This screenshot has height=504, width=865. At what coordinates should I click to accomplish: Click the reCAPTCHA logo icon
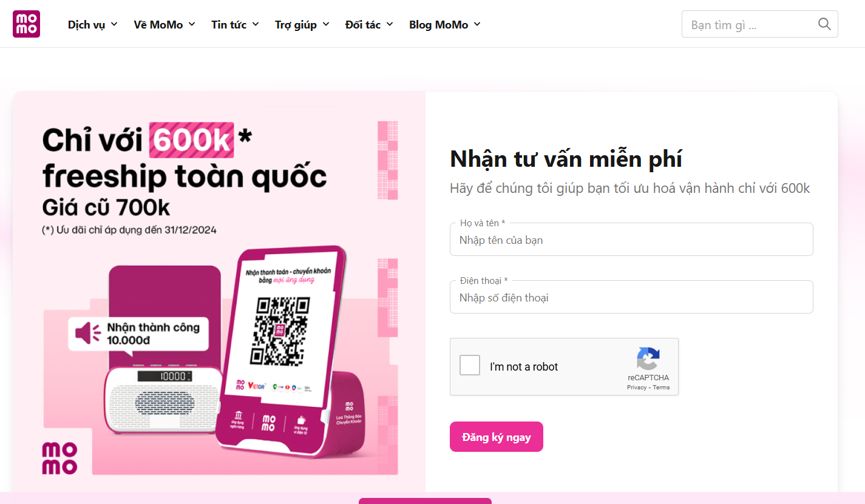[x=648, y=358]
